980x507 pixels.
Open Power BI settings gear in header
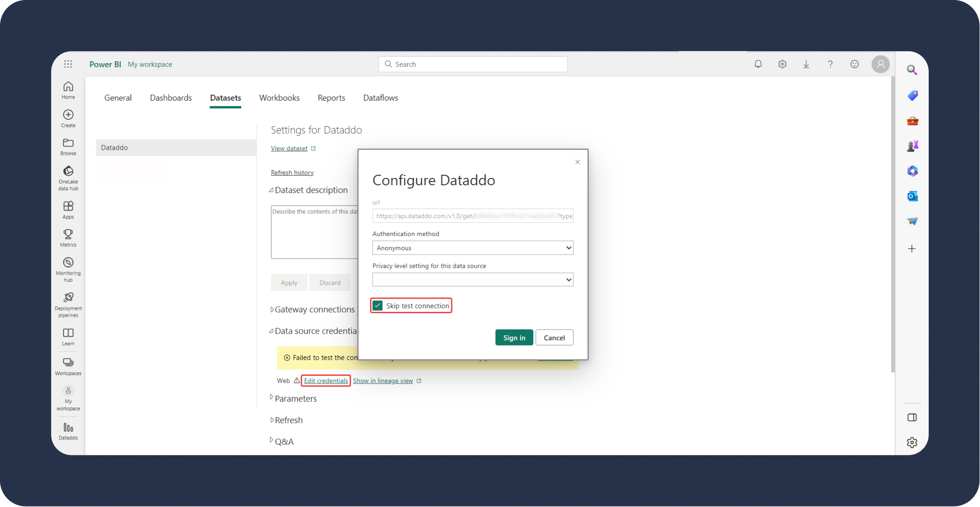[x=782, y=64]
